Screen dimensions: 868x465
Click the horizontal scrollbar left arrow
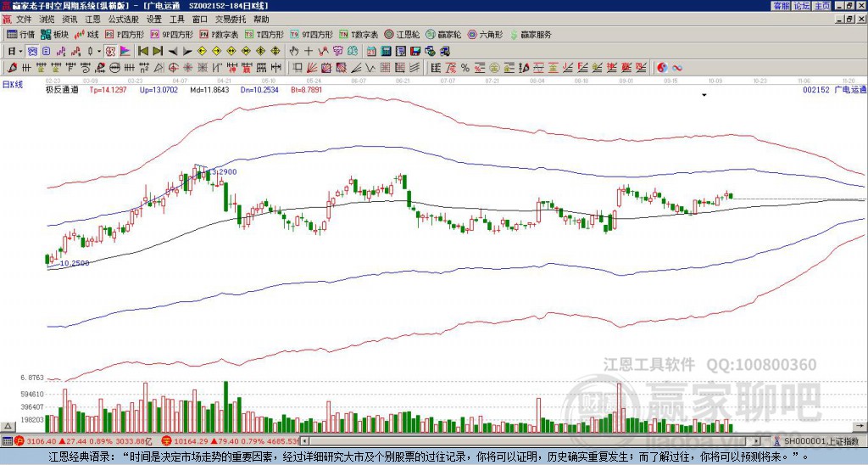305,441
